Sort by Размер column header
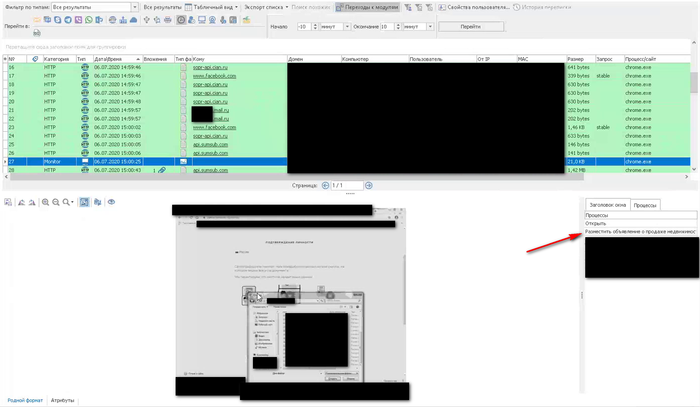 pyautogui.click(x=580, y=59)
